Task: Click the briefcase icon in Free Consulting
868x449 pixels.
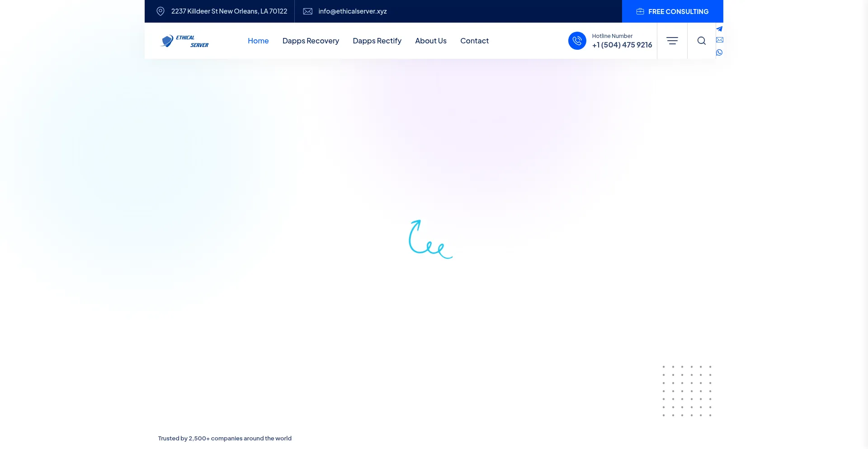Action: (x=640, y=11)
